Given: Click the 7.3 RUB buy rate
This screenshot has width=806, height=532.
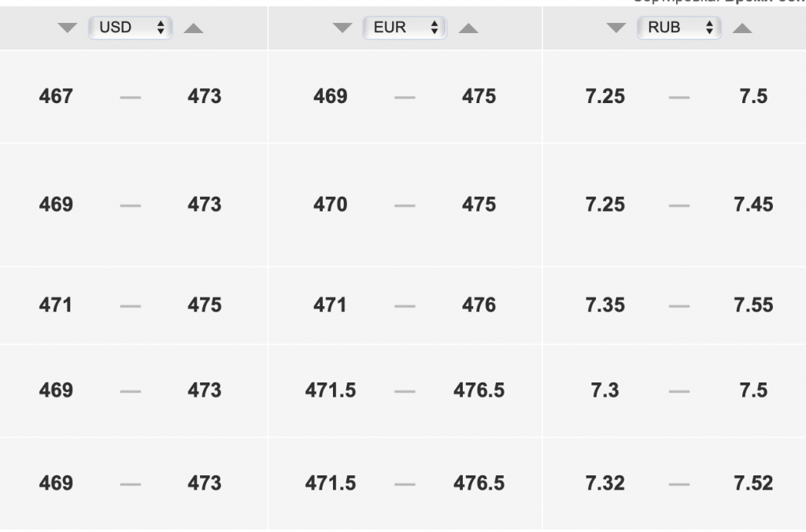Looking at the screenshot, I should [605, 390].
